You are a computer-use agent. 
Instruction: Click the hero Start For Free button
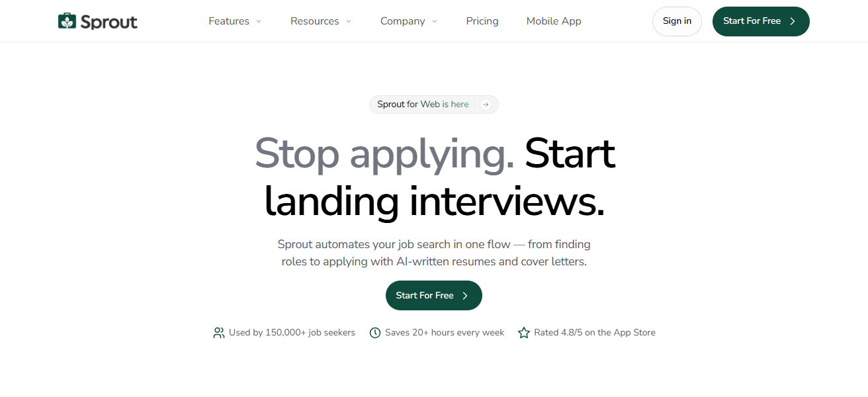tap(434, 296)
